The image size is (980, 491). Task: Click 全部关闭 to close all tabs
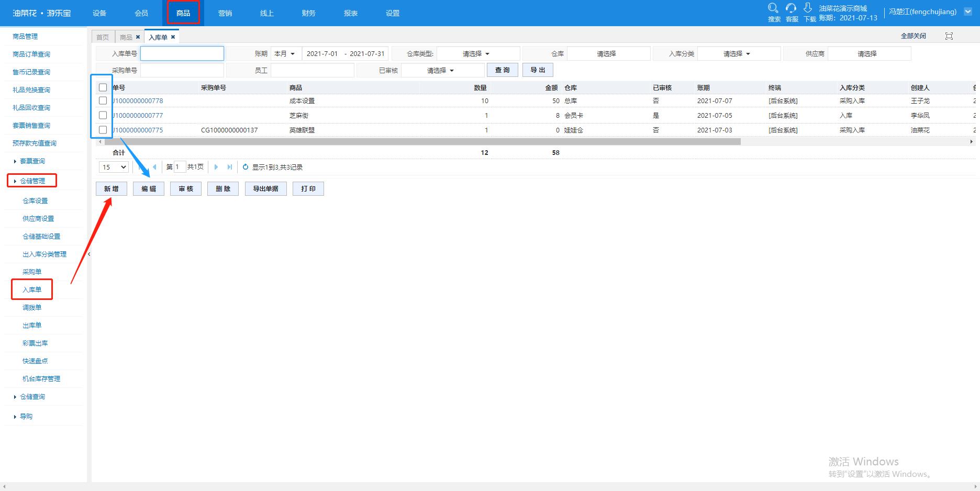pyautogui.click(x=914, y=36)
